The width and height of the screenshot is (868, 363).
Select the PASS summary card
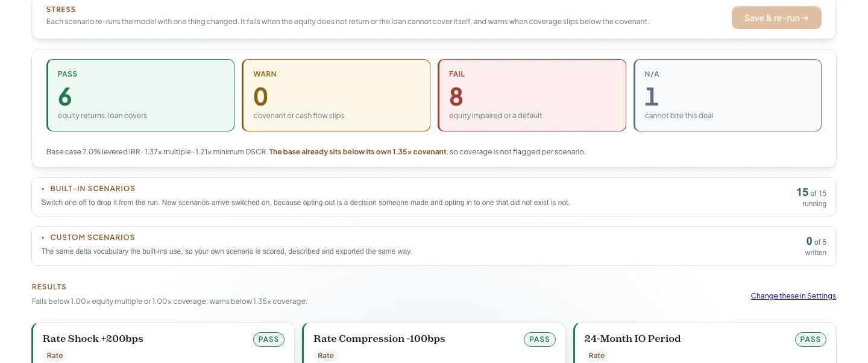(x=140, y=95)
